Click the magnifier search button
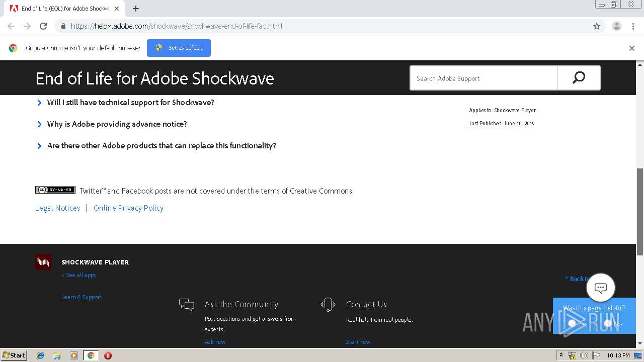Screen dimensions: 644x362 point(579,78)
